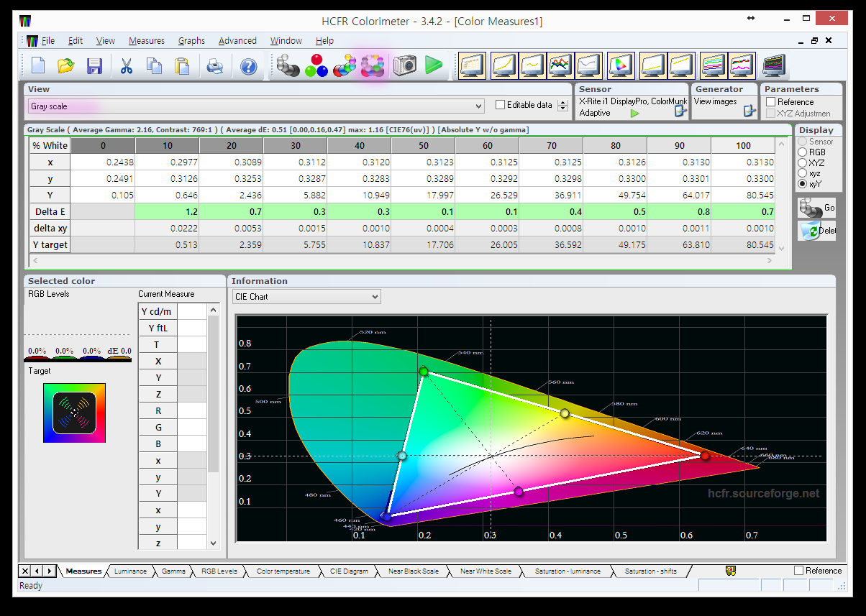The image size is (866, 616).
Task: Click the blue Help question mark icon
Action: click(x=249, y=67)
